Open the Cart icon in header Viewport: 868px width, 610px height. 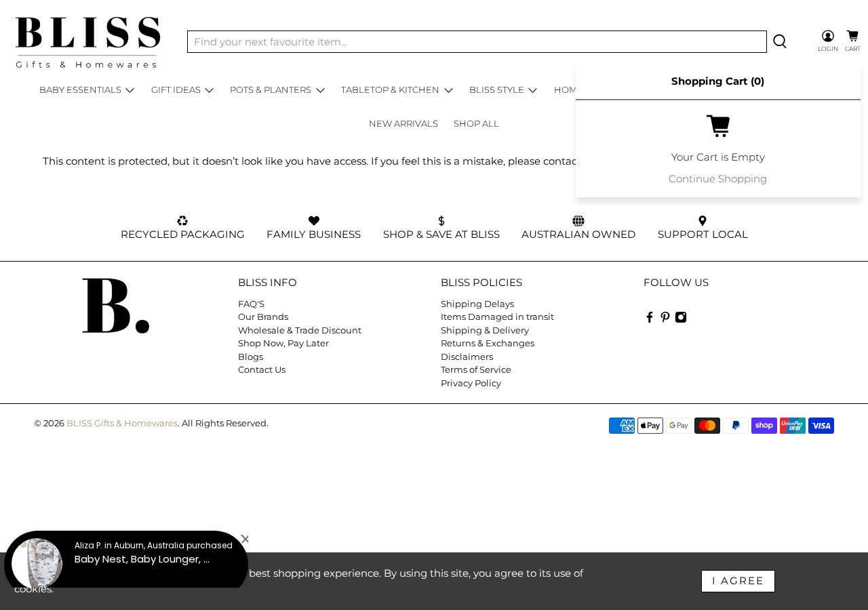852,41
